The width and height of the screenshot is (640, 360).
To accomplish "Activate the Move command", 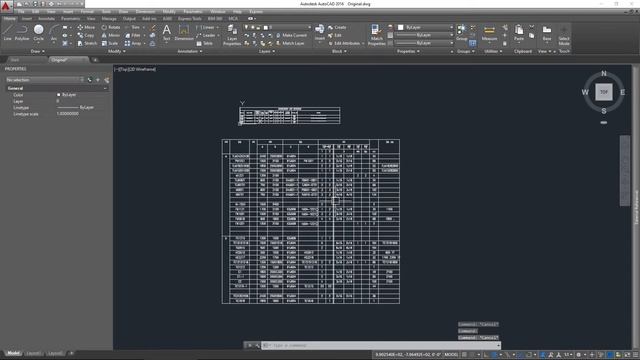I will 86,27.
